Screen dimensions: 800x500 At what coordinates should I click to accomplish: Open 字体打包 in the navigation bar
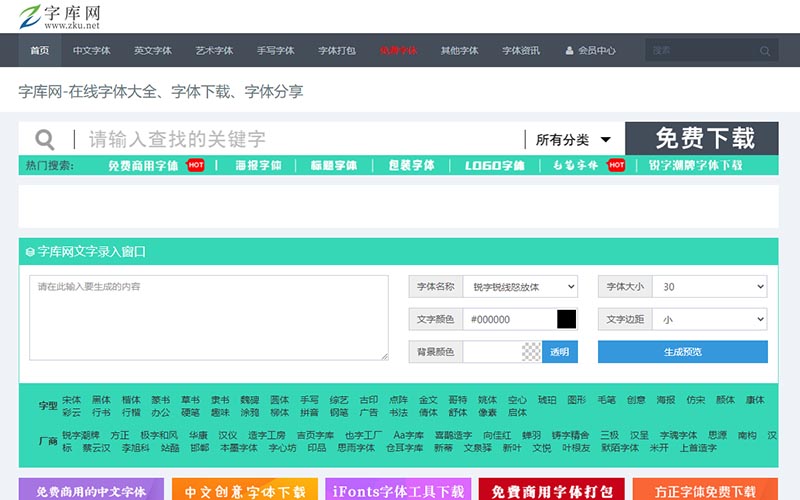337,51
